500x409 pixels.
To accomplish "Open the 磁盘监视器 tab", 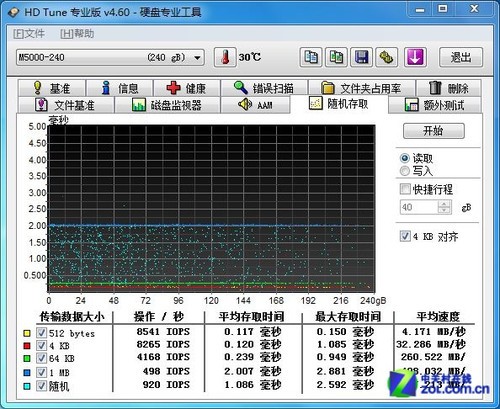I will (167, 105).
